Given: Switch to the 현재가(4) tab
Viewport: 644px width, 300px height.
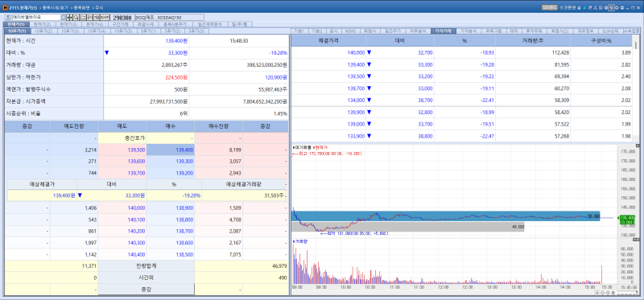Looking at the screenshot, I should pyautogui.click(x=95, y=24).
